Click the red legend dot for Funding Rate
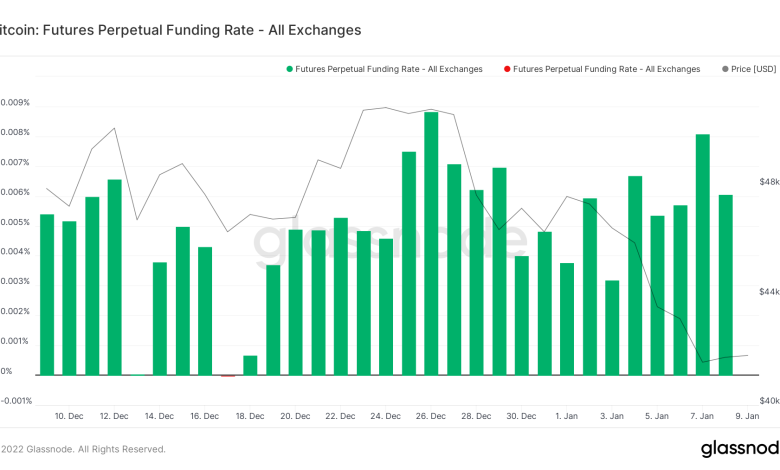The image size is (780, 470). coord(507,69)
